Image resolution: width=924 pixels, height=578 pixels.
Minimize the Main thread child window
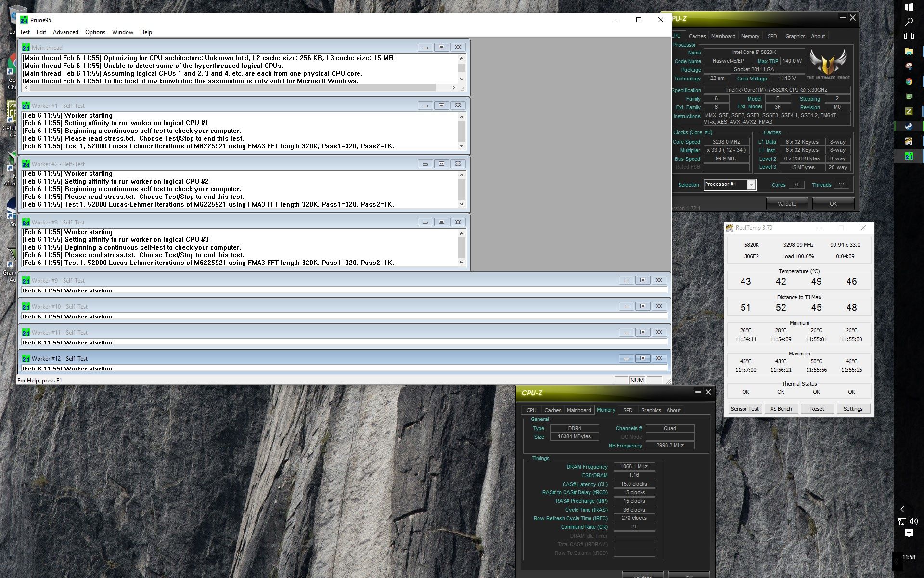click(x=425, y=47)
